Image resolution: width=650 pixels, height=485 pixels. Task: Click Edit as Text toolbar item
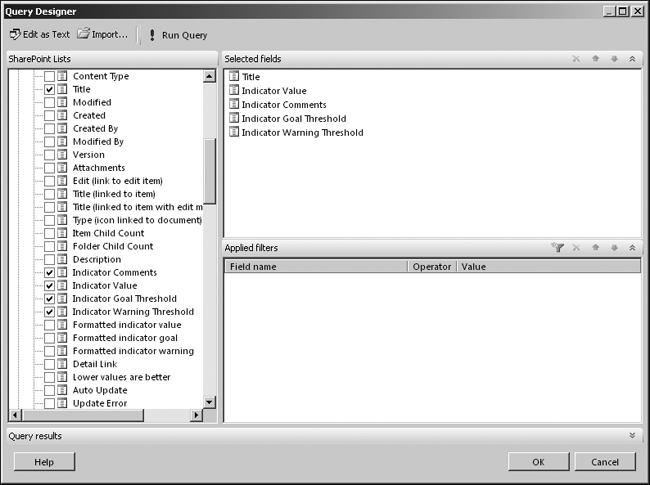pyautogui.click(x=40, y=34)
